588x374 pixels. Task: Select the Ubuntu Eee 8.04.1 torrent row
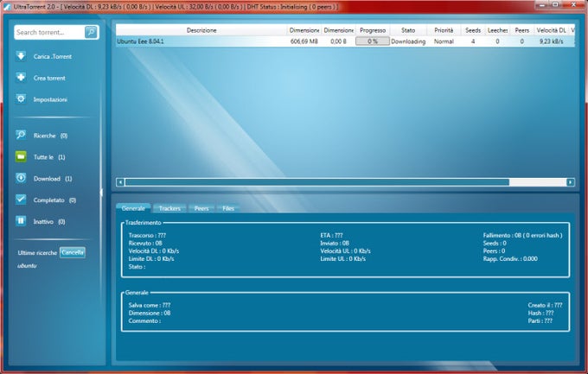tap(345, 41)
